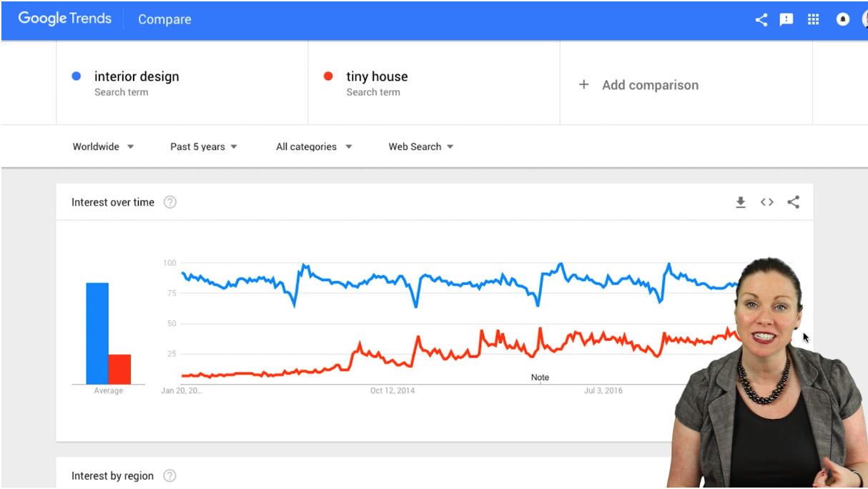Open the Past 5 years dropdown
The width and height of the screenshot is (868, 489).
point(204,147)
